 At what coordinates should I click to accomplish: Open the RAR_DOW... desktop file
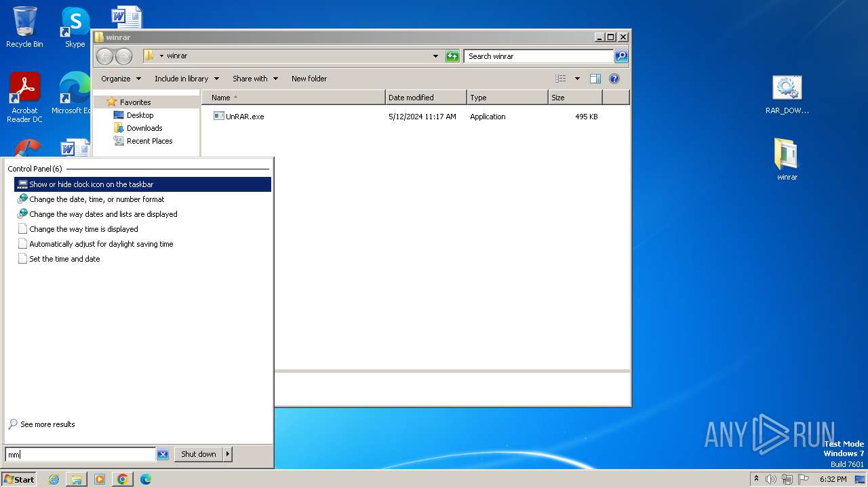click(x=787, y=95)
